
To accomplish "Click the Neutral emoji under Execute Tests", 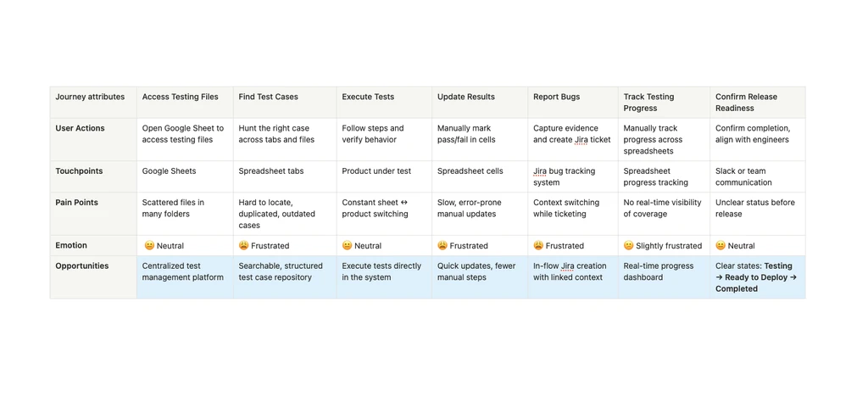I will coord(347,245).
